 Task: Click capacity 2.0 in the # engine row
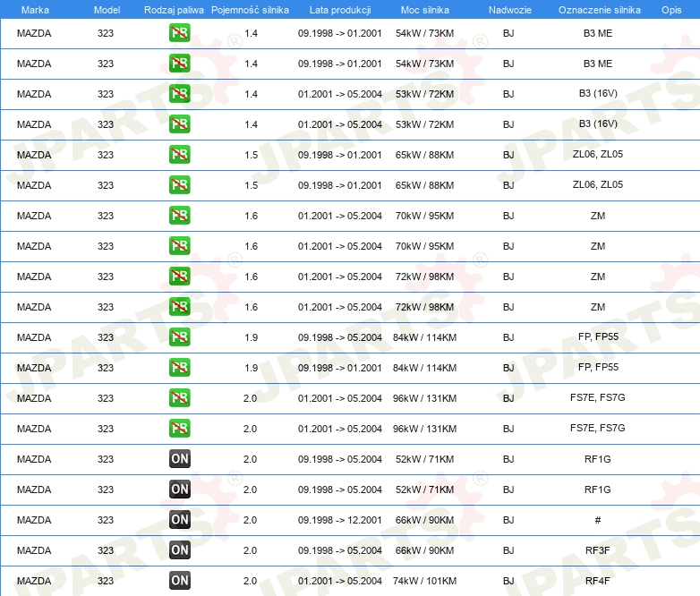coord(250,520)
